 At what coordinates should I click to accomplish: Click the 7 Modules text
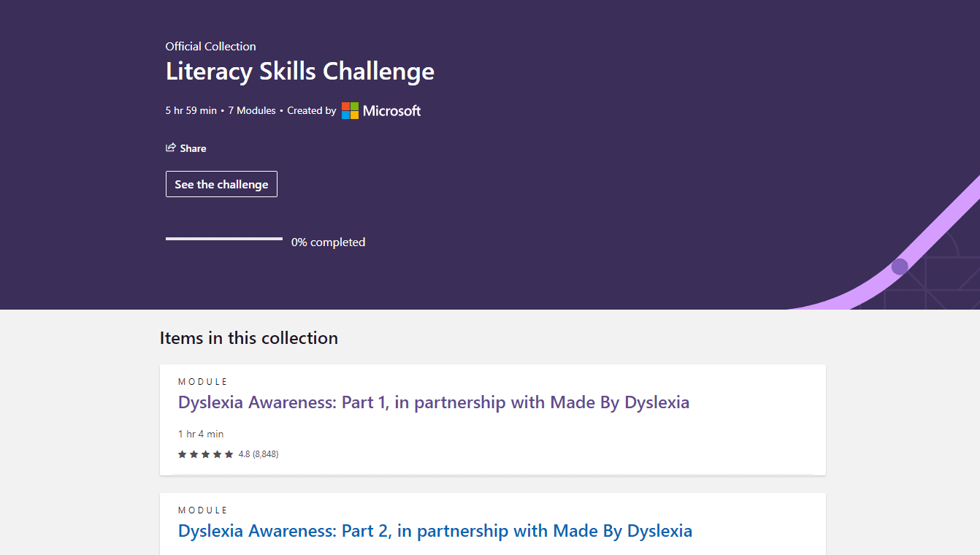(252, 111)
